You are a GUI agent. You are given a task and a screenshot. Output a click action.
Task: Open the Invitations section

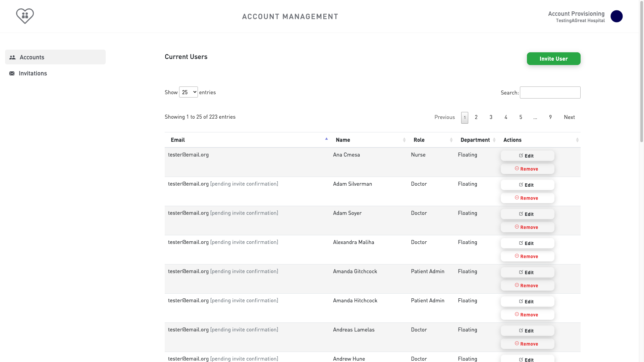point(55,73)
